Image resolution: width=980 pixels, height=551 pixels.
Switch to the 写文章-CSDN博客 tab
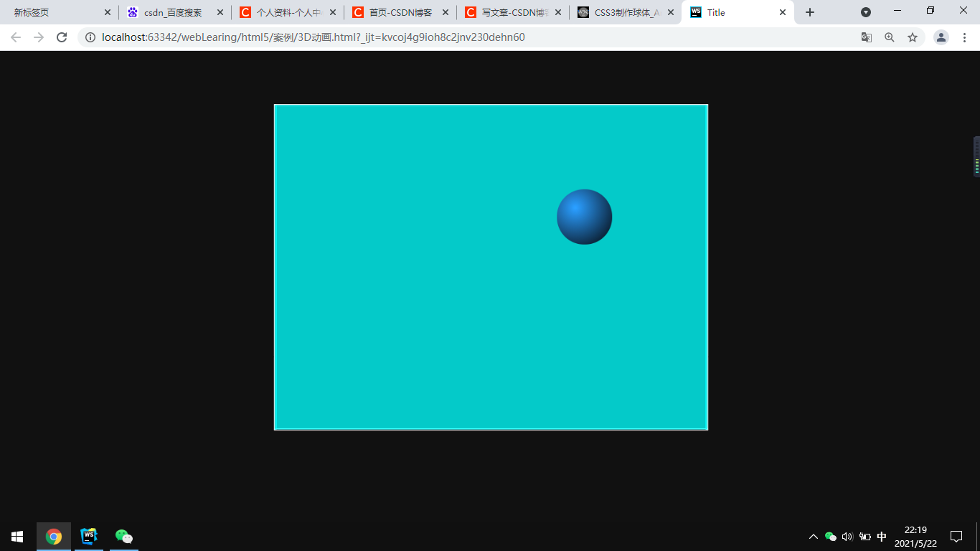(512, 12)
